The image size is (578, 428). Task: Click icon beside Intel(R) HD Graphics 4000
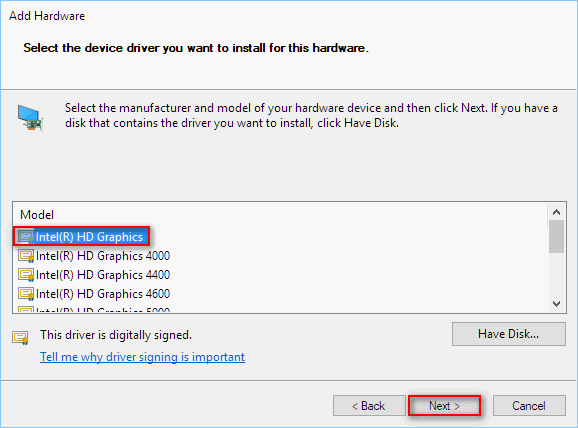tap(26, 256)
